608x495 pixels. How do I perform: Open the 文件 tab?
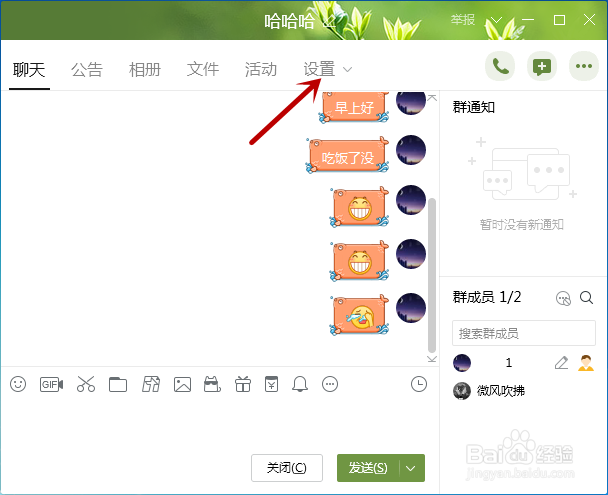click(203, 70)
